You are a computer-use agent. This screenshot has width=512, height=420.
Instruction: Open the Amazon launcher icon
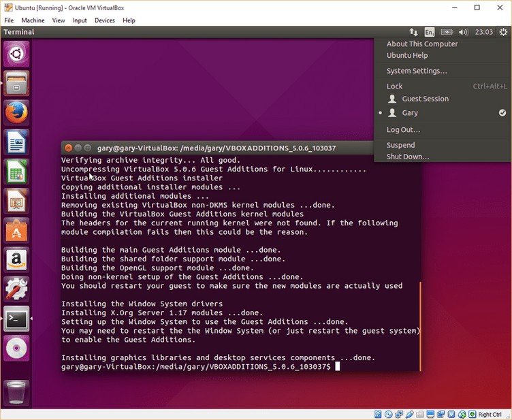(16, 259)
